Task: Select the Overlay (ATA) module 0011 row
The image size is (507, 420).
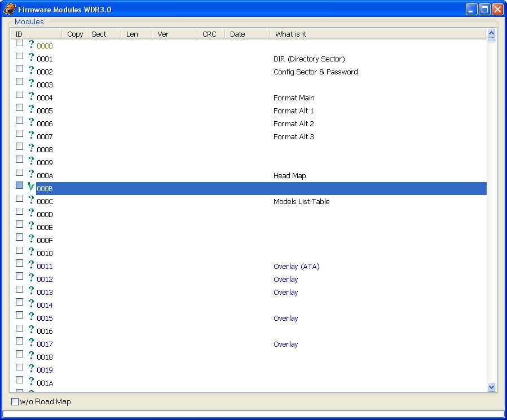Action: [261, 267]
